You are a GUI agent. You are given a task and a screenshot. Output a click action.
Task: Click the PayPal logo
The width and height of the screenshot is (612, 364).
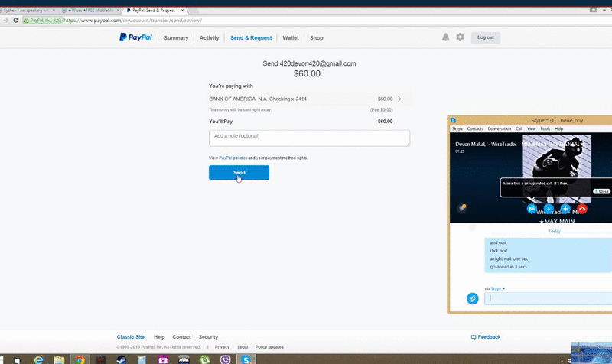pyautogui.click(x=135, y=37)
